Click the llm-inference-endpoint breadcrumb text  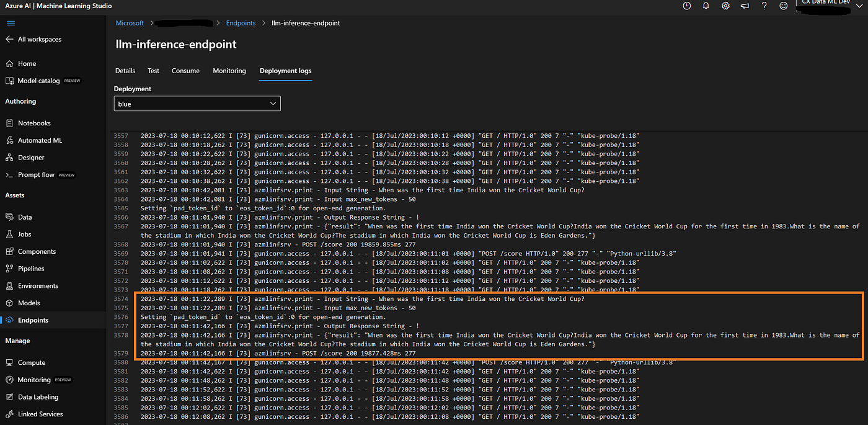point(306,23)
